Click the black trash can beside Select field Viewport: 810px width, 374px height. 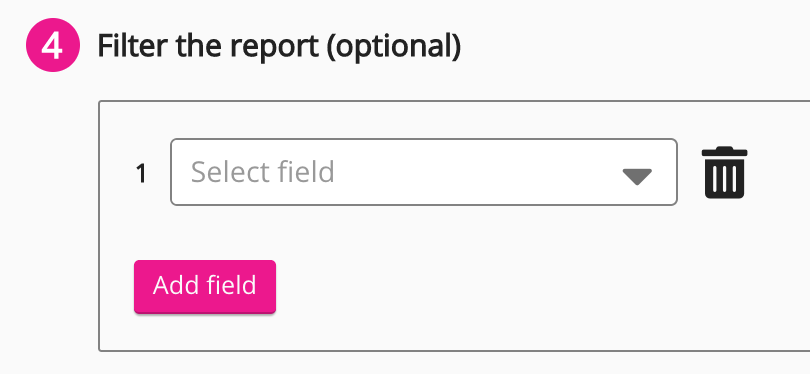(724, 173)
